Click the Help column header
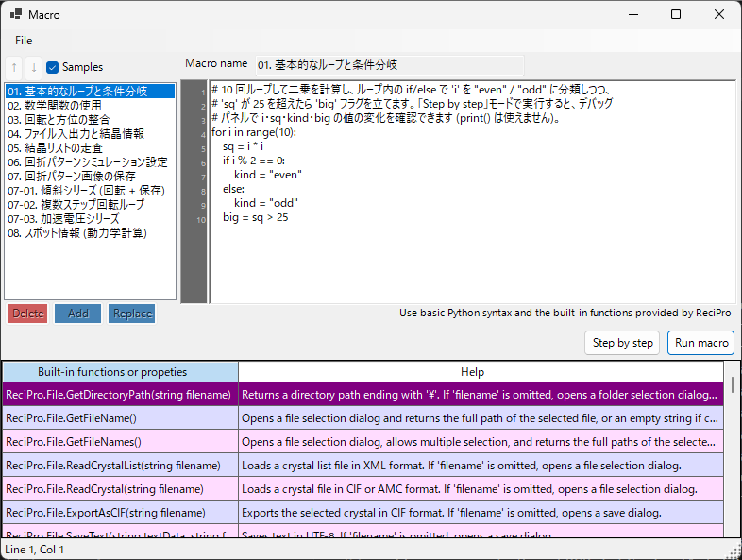Viewport: 742px width, 560px height. (481, 372)
